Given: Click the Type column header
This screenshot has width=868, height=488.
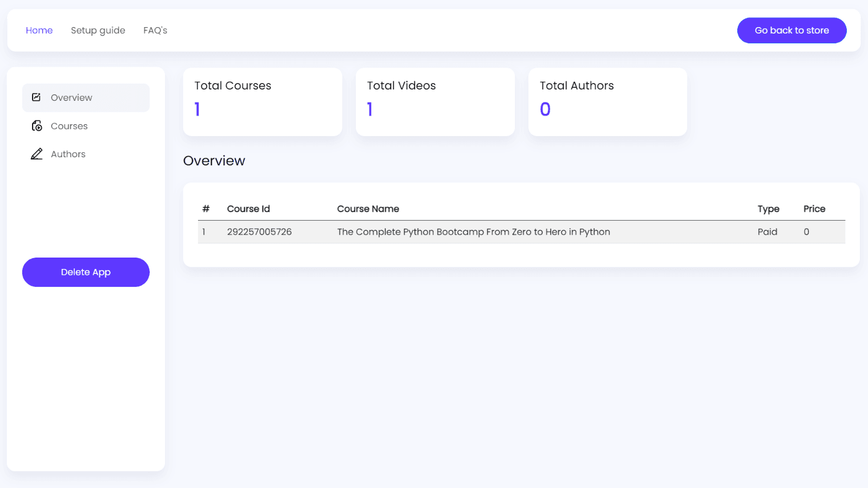Looking at the screenshot, I should [768, 209].
